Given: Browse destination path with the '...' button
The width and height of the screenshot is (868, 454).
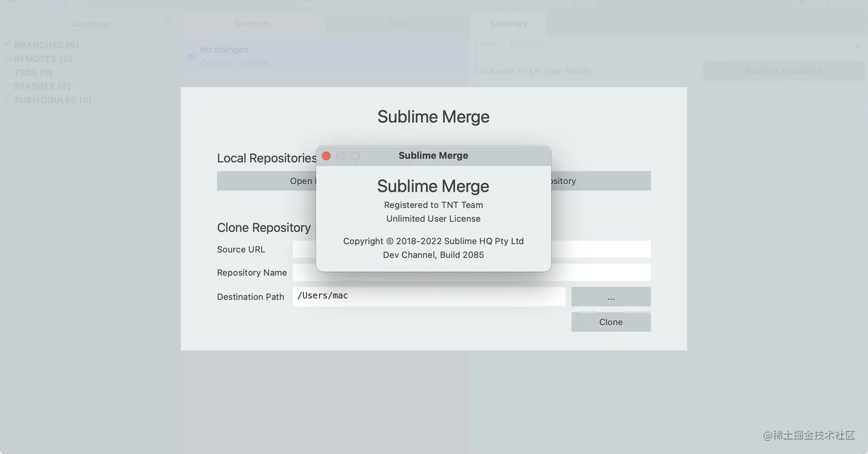Looking at the screenshot, I should [x=611, y=297].
